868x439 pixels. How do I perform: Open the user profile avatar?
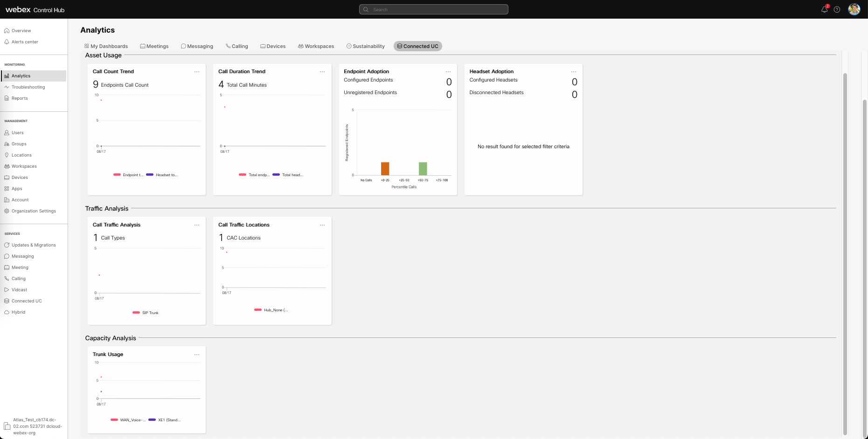coord(854,9)
